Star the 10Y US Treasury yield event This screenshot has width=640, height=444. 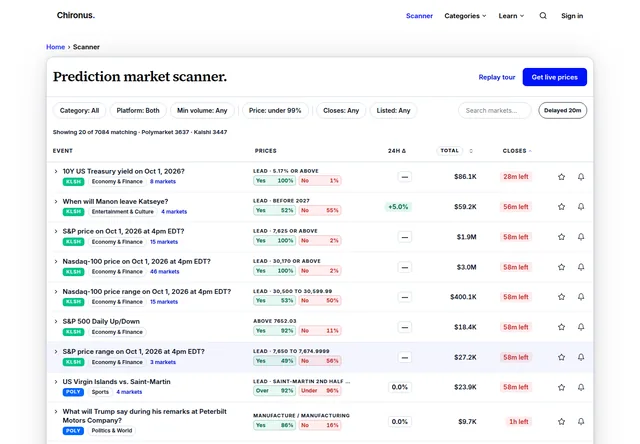point(562,177)
